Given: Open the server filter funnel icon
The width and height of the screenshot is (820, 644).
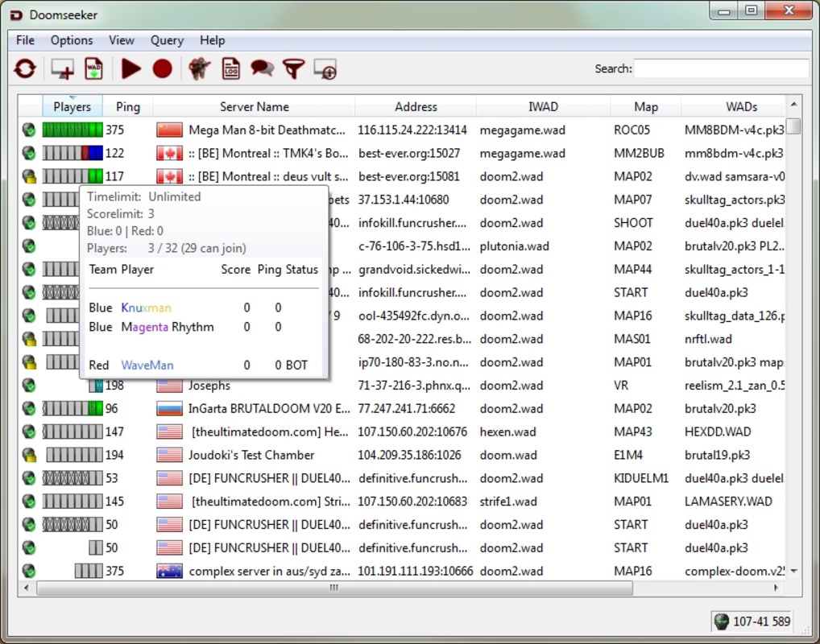Looking at the screenshot, I should 293,68.
